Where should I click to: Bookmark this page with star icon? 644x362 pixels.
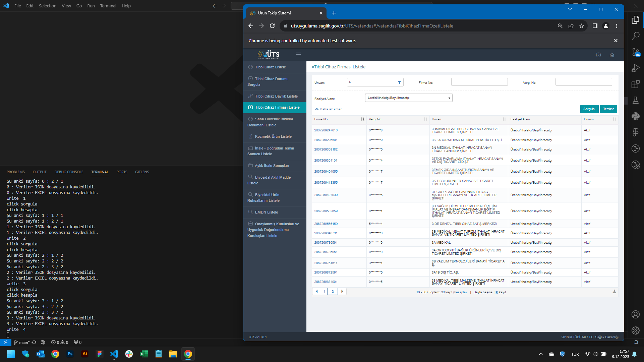point(582,26)
